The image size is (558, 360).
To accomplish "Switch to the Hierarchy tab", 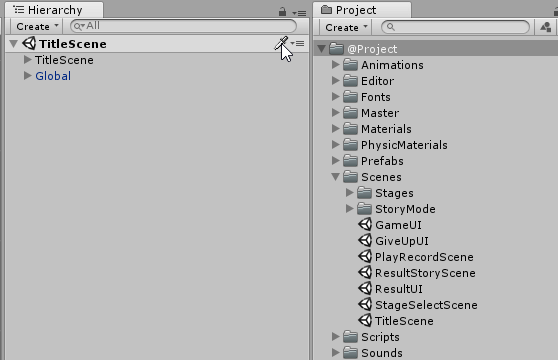I will coord(54,10).
